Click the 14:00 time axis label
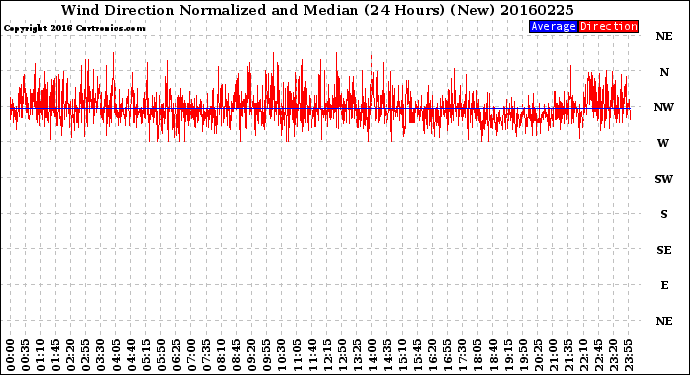Image resolution: width=690 pixels, height=375 pixels. [372, 355]
